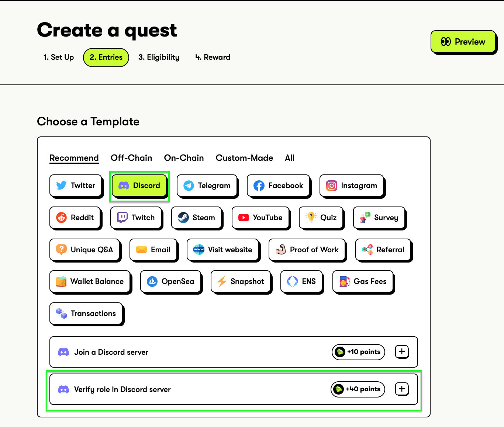
Task: Pick the Facebook template
Action: pos(279,185)
